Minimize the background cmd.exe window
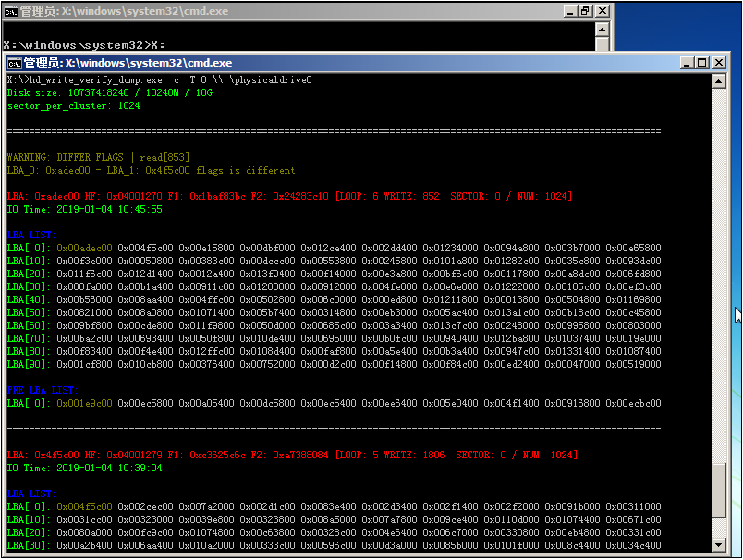The image size is (743, 560). coord(570,11)
